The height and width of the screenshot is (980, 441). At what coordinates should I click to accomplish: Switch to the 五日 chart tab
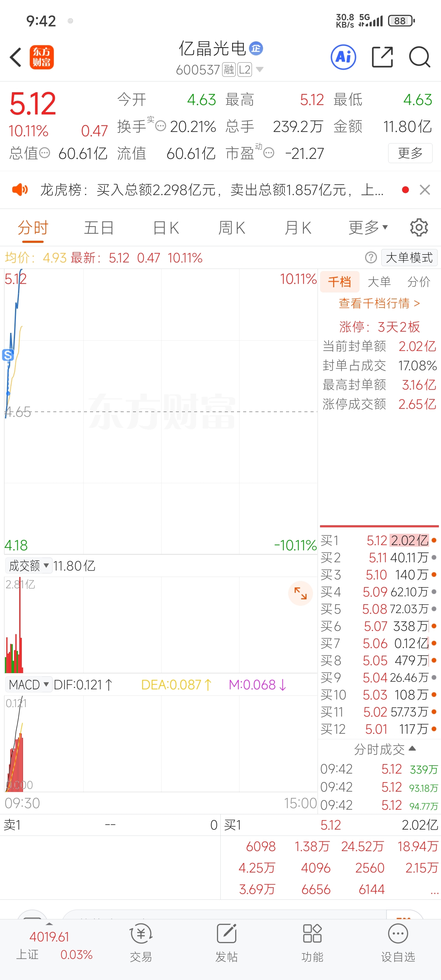pyautogui.click(x=99, y=228)
